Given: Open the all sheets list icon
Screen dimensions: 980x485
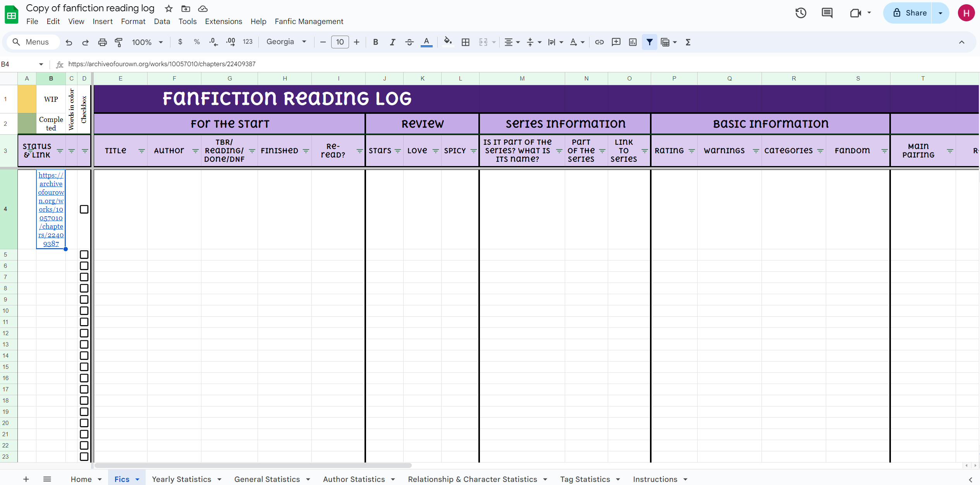Looking at the screenshot, I should pyautogui.click(x=47, y=479).
